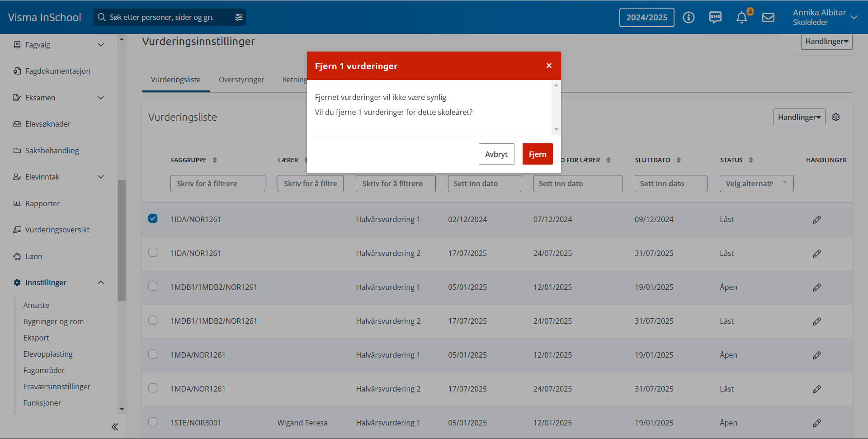Switch to the Overstyringer tab
The height and width of the screenshot is (439, 868).
[x=241, y=80]
